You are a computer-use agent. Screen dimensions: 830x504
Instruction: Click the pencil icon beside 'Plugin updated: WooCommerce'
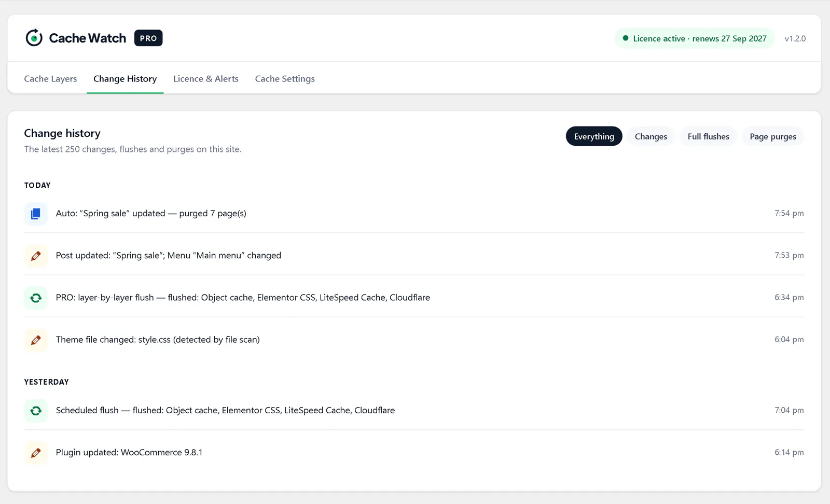click(x=36, y=453)
